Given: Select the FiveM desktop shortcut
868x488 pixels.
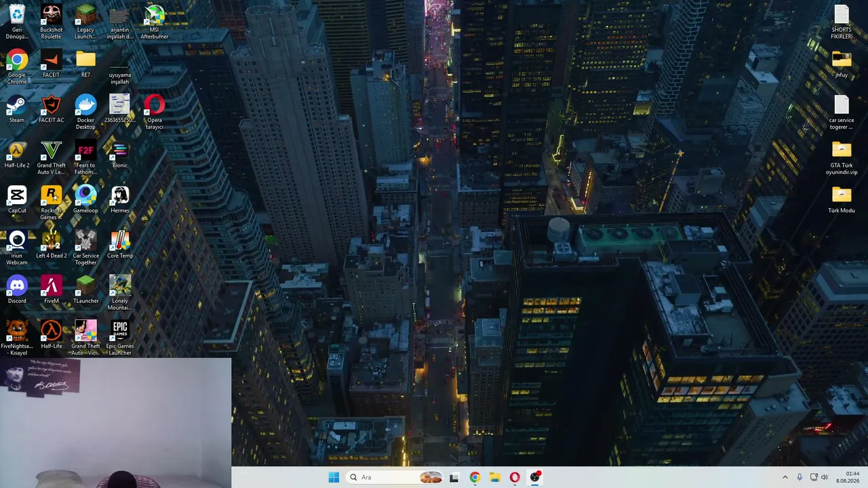Looking at the screenshot, I should pyautogui.click(x=51, y=290).
